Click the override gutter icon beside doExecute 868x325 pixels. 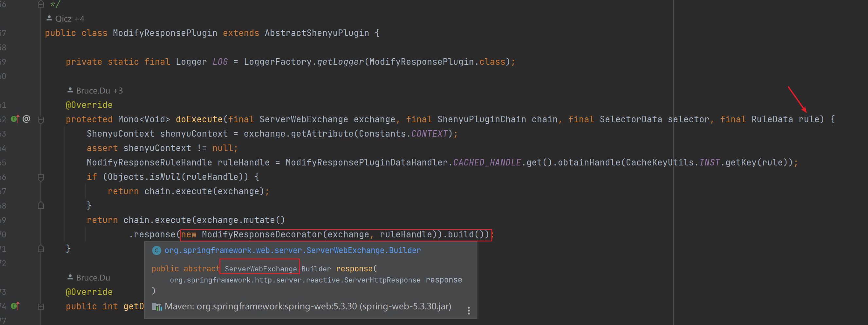[15, 119]
